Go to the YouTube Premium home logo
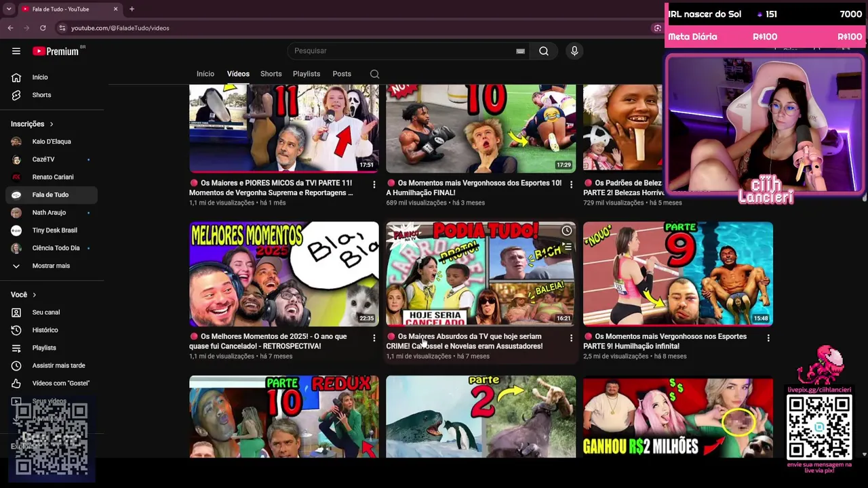This screenshot has height=488, width=868. 57,51
